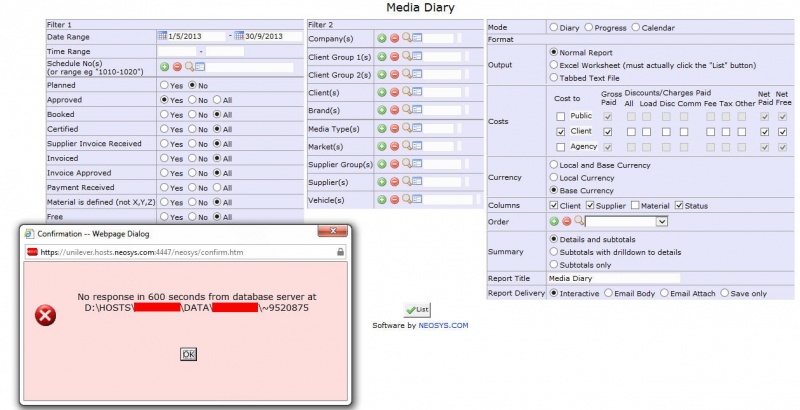Click red minus icon in Order row
The image size is (800, 410).
566,221
